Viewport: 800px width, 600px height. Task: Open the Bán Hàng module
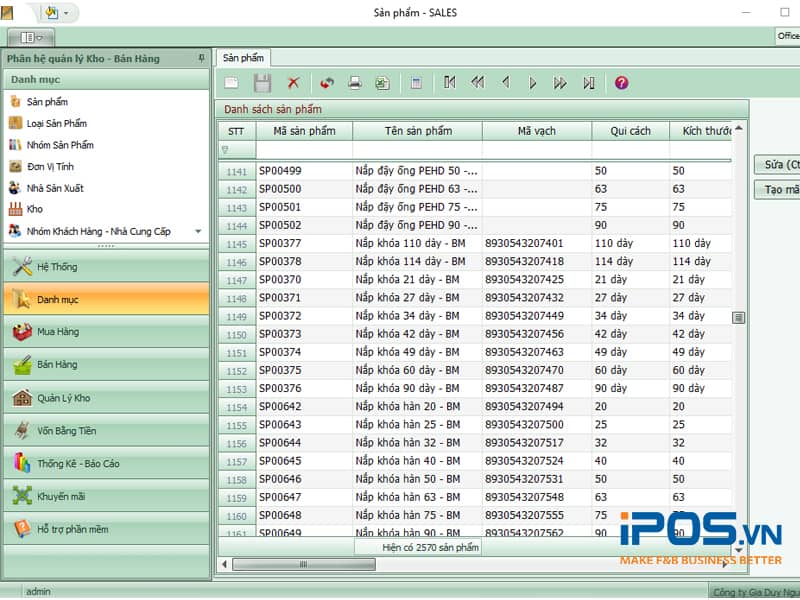[x=57, y=365]
